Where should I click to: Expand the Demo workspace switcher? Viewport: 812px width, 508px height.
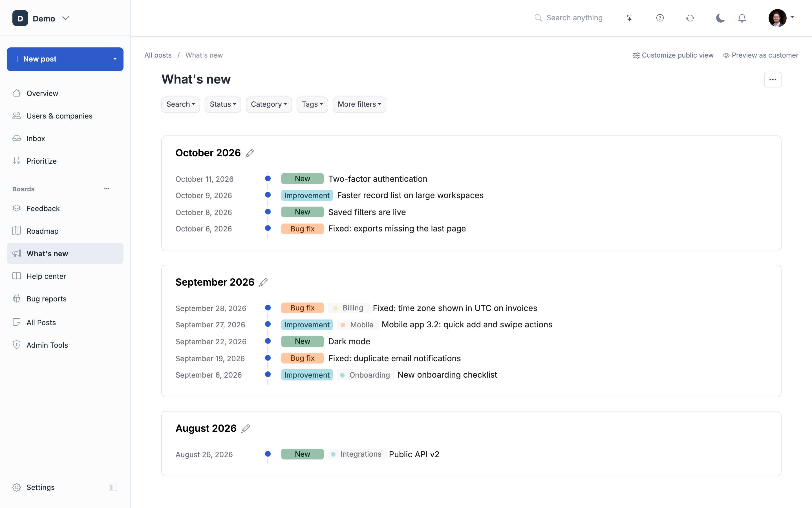click(x=66, y=18)
